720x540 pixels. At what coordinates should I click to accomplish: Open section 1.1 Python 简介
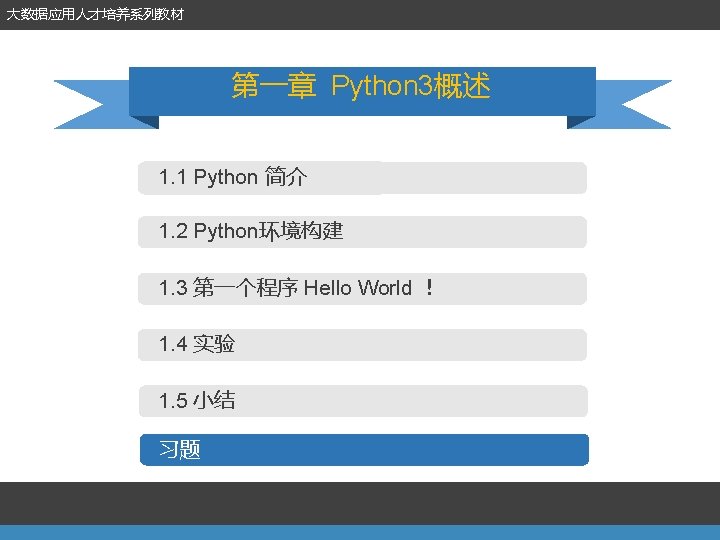coord(362,178)
